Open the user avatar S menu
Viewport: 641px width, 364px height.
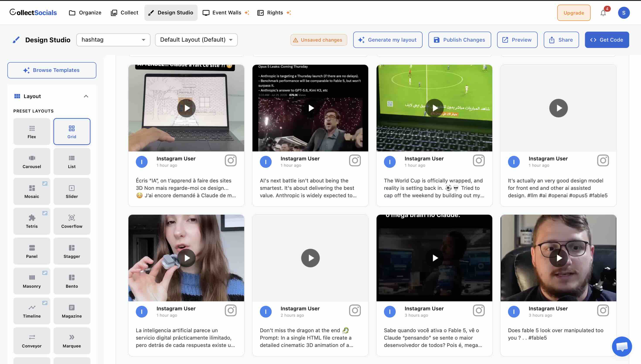(624, 13)
